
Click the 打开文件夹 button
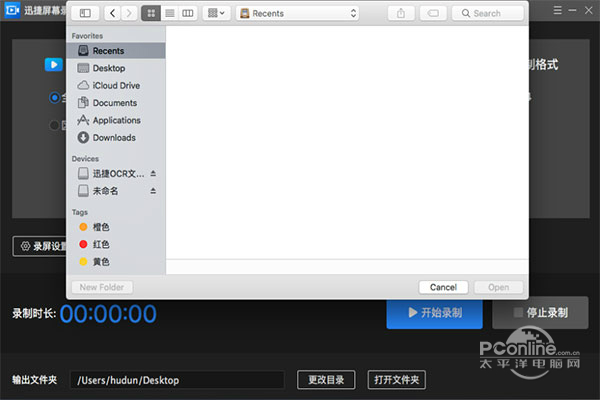point(396,380)
